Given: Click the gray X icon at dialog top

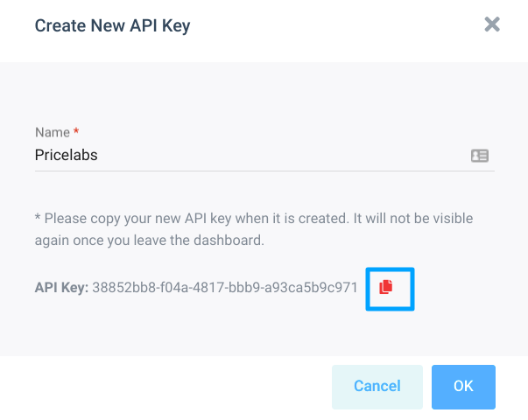Looking at the screenshot, I should [x=492, y=24].
